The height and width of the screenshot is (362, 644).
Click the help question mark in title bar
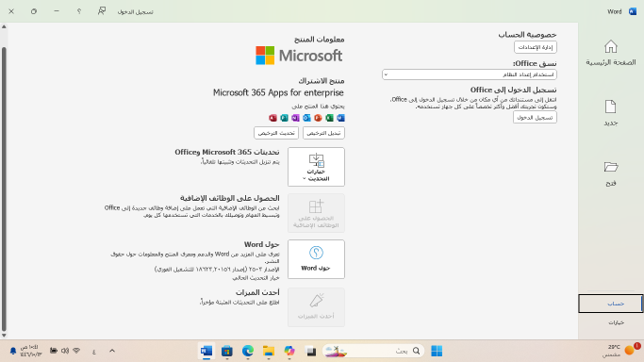[x=79, y=11]
